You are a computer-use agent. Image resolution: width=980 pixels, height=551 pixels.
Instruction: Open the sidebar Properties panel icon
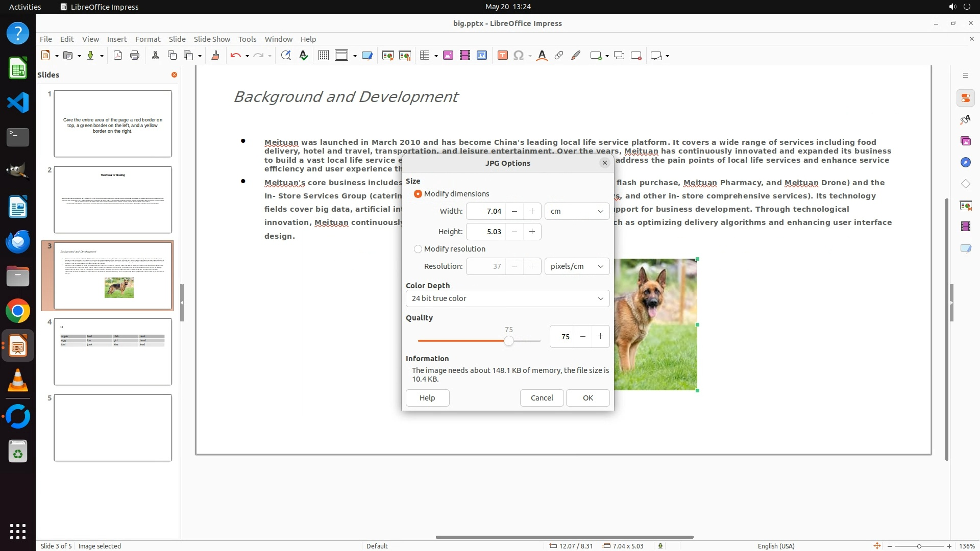pos(965,98)
